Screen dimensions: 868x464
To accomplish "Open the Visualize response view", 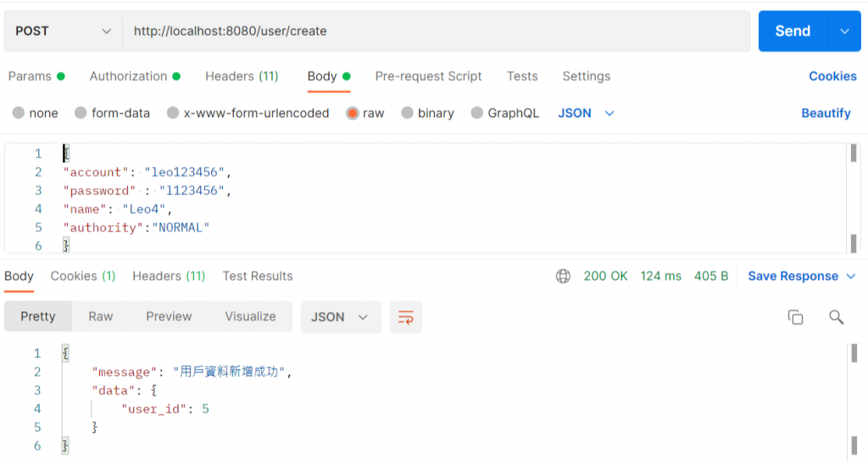I will click(x=250, y=316).
